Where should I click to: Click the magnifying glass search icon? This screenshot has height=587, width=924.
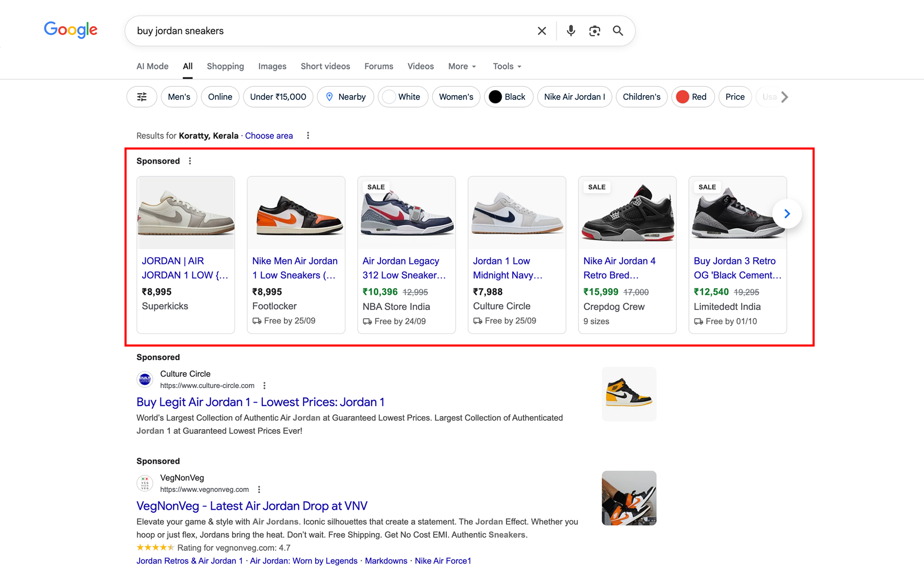tap(618, 31)
